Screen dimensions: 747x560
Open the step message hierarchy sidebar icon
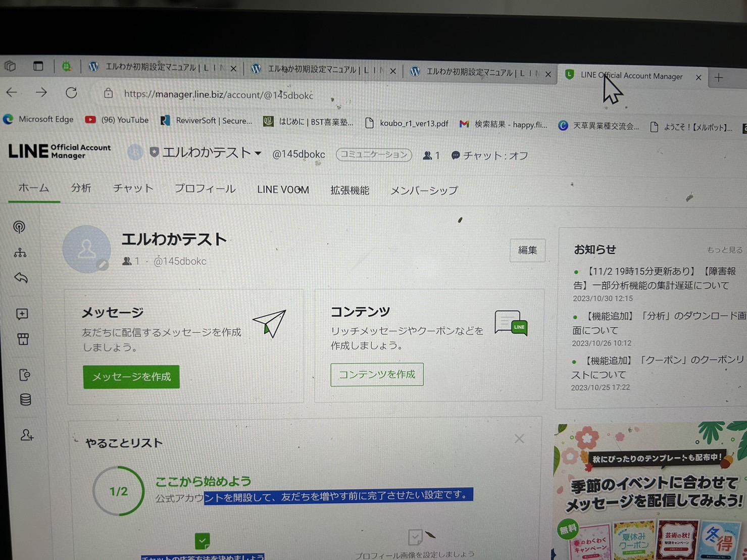tap(20, 252)
